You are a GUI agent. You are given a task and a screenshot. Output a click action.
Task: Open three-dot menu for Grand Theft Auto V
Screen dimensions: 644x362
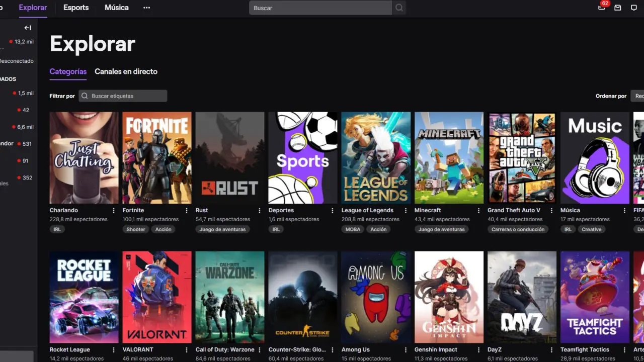[551, 211]
